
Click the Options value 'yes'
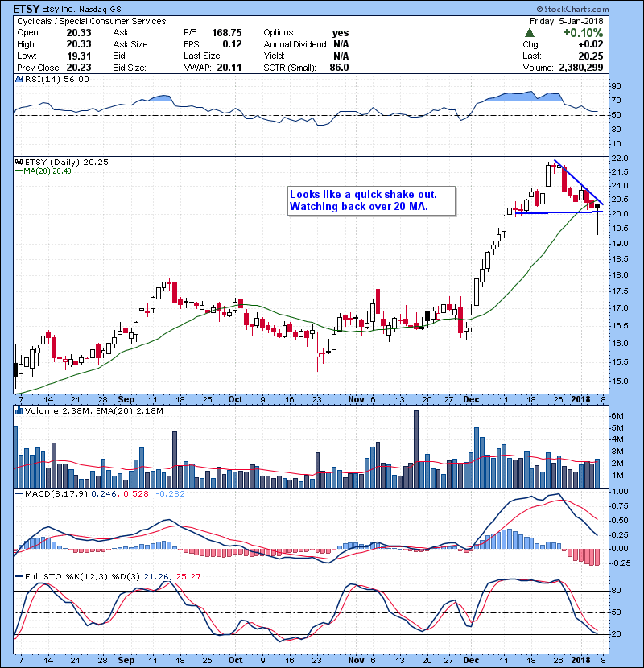[x=341, y=33]
